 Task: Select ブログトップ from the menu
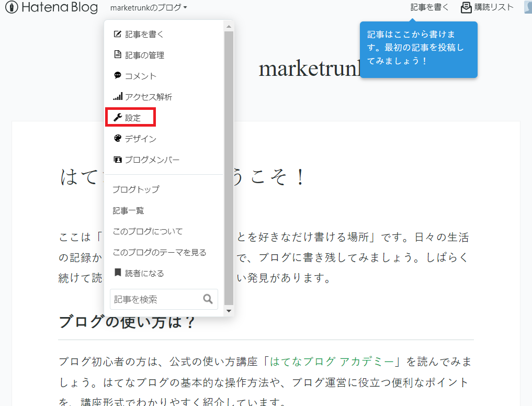point(136,189)
